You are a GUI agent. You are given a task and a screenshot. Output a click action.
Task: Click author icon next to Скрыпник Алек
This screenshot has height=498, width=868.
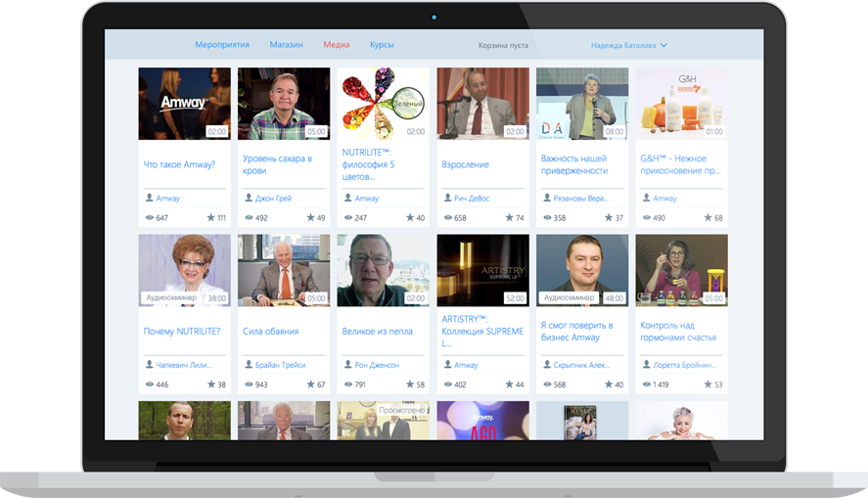click(x=547, y=364)
